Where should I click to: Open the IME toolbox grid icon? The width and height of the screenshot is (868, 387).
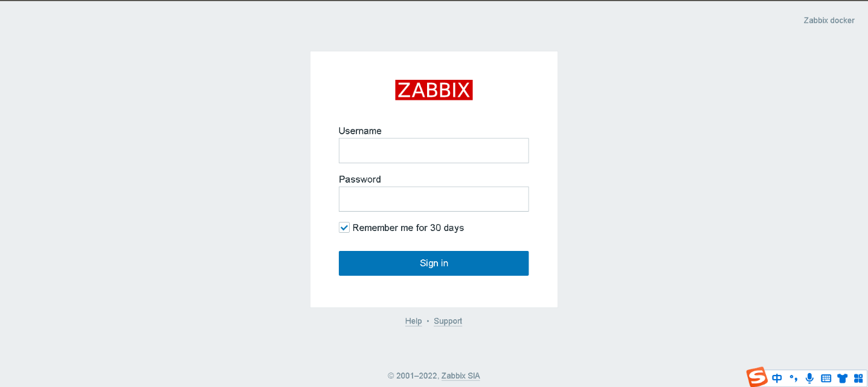click(858, 379)
